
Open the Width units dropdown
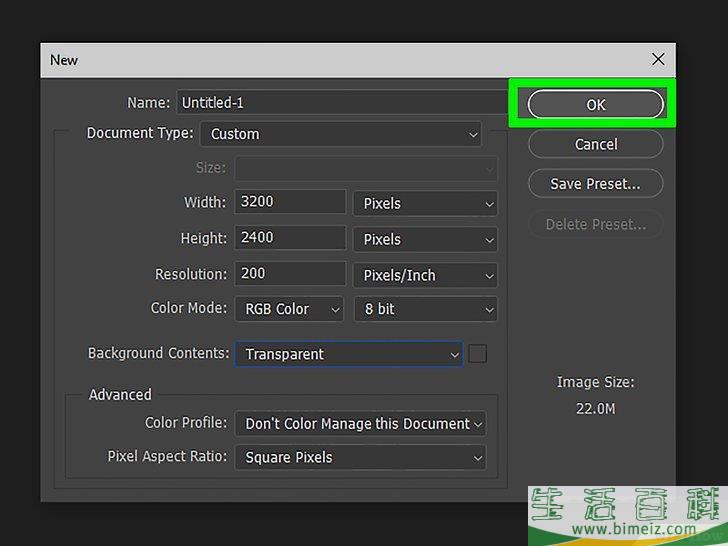[425, 203]
